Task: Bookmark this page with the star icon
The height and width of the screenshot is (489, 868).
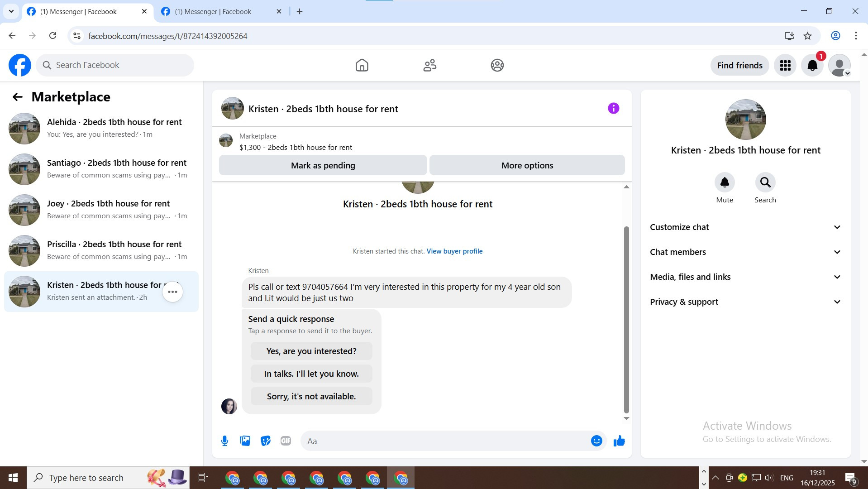Action: click(808, 36)
